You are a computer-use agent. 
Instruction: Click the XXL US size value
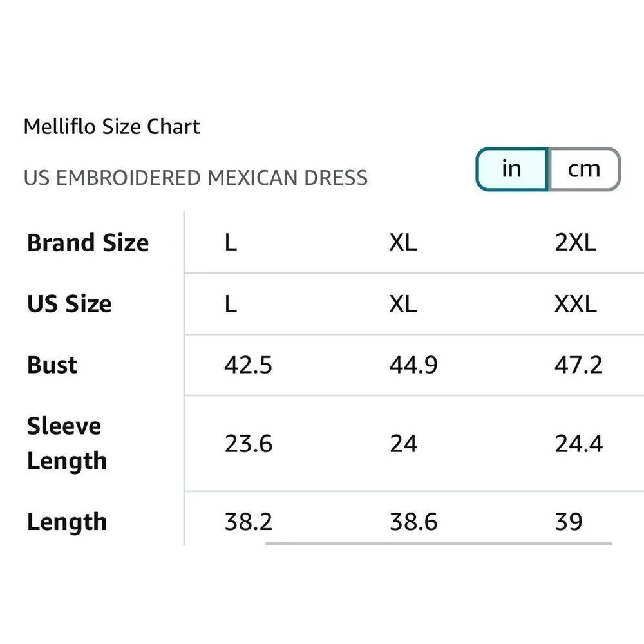[575, 303]
